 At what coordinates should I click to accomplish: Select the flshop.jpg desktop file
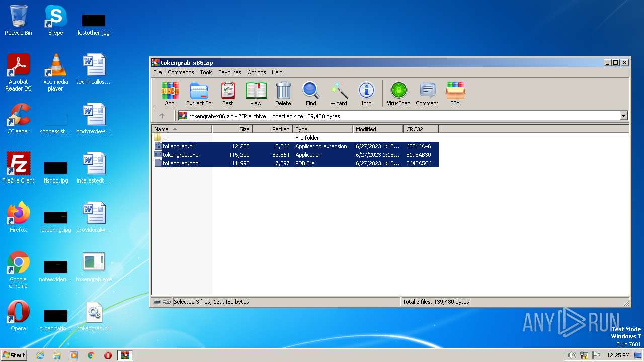pos(55,171)
